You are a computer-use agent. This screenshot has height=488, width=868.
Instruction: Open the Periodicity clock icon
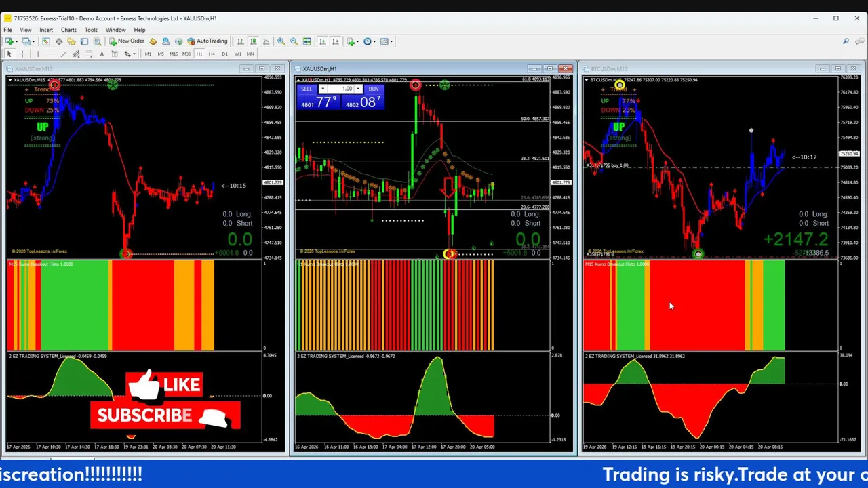pyautogui.click(x=367, y=41)
